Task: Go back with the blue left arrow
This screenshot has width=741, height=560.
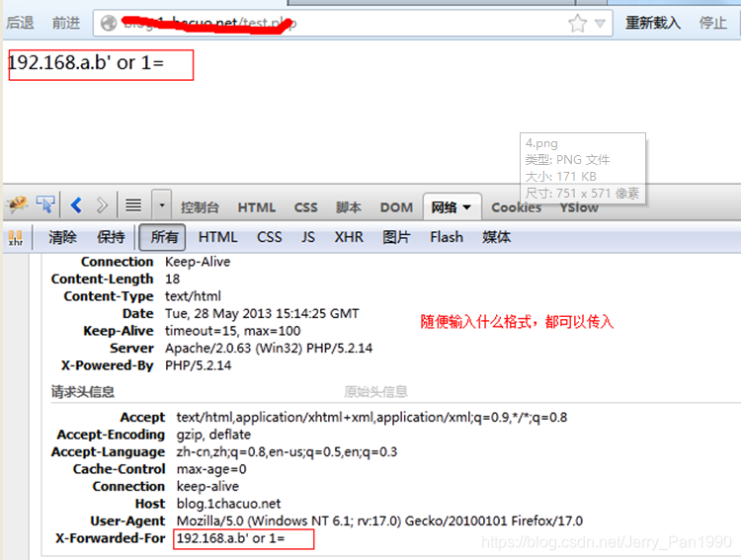Action: point(76,205)
